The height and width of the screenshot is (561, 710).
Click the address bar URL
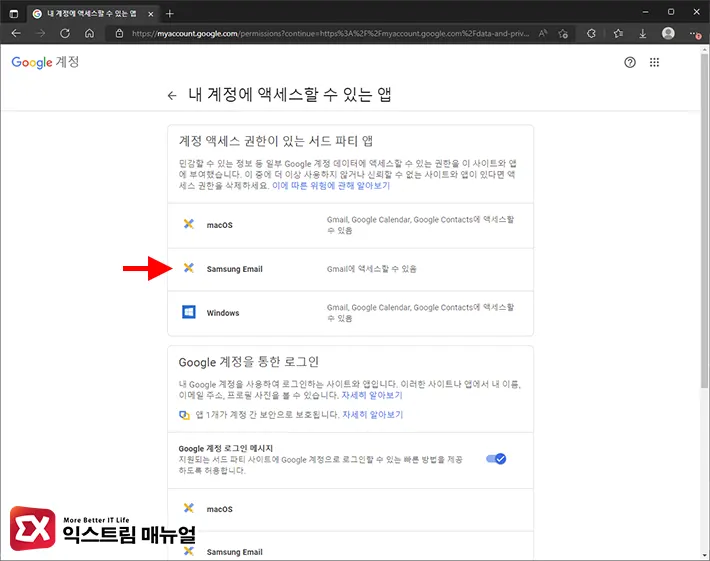click(x=330, y=34)
